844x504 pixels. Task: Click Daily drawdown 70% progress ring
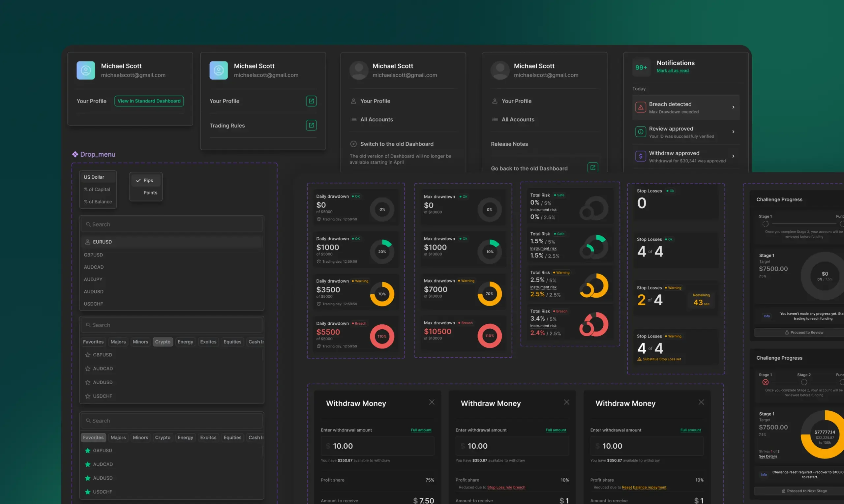coord(382,294)
